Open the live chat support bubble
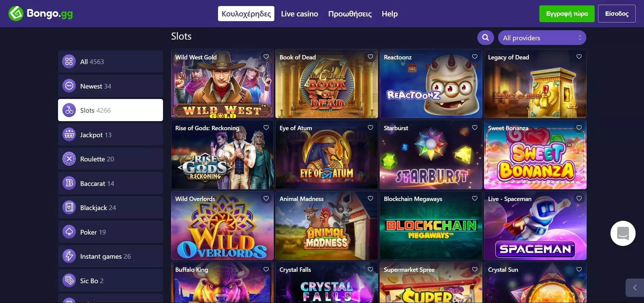The image size is (644, 303). (623, 233)
